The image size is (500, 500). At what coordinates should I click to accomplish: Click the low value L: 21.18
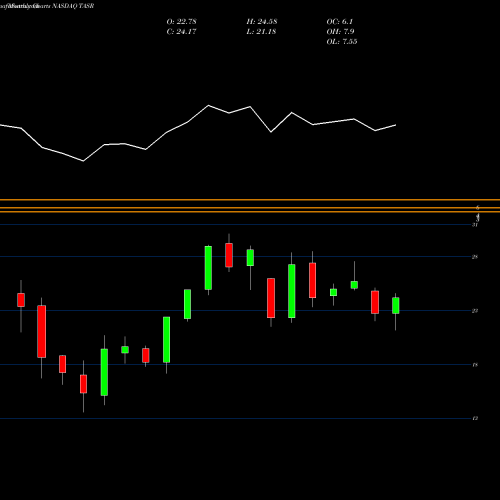pyautogui.click(x=261, y=32)
